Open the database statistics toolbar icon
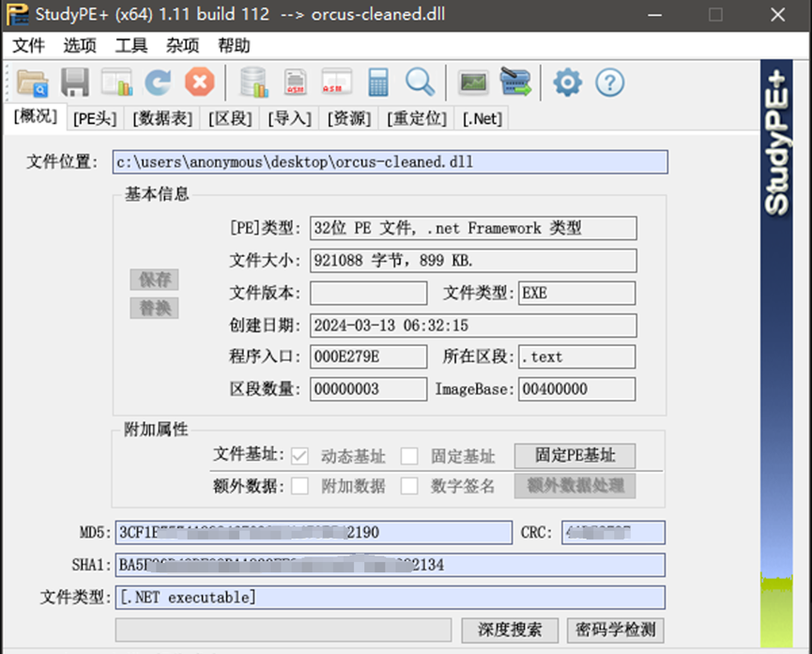 click(253, 83)
